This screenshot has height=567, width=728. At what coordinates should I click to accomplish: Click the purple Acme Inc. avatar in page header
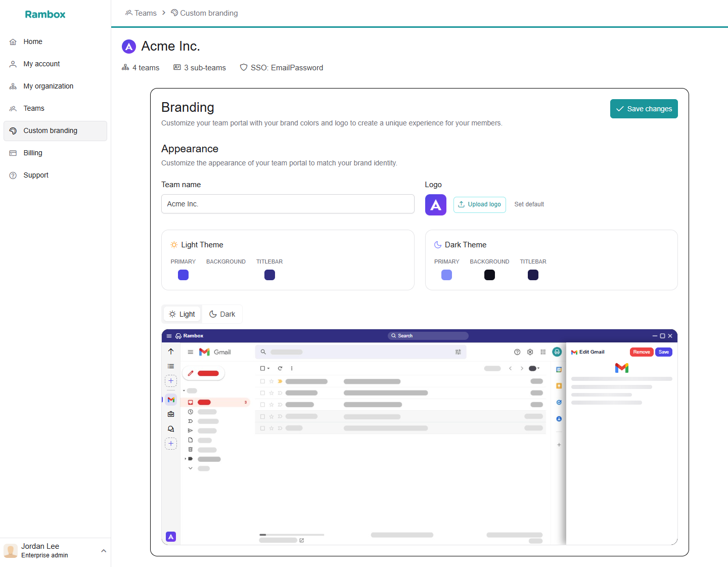pos(129,47)
